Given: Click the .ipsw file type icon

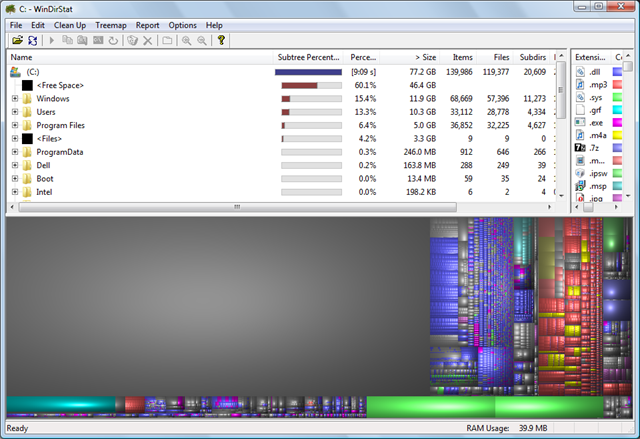Looking at the screenshot, I should tap(580, 173).
